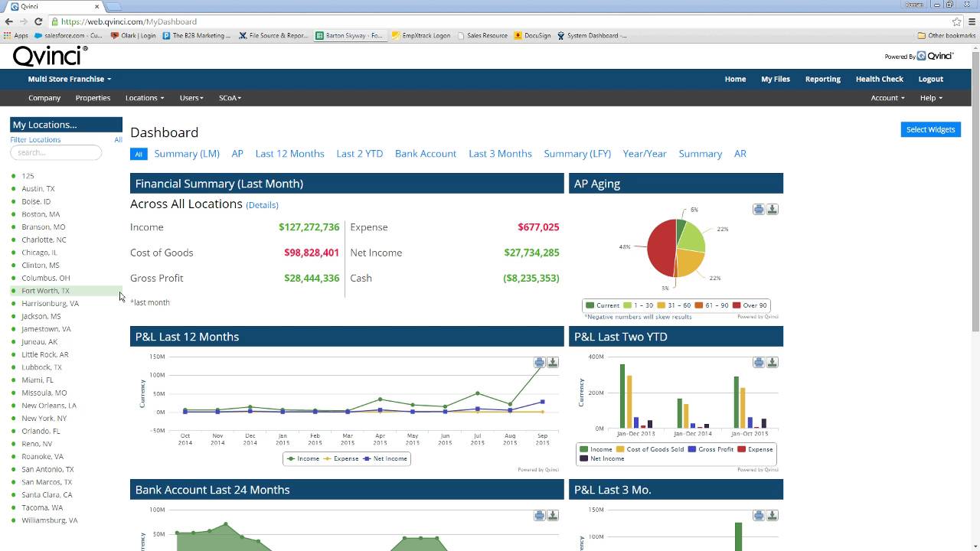Expand the SCoA menu
Image resolution: width=980 pixels, height=551 pixels.
click(230, 98)
